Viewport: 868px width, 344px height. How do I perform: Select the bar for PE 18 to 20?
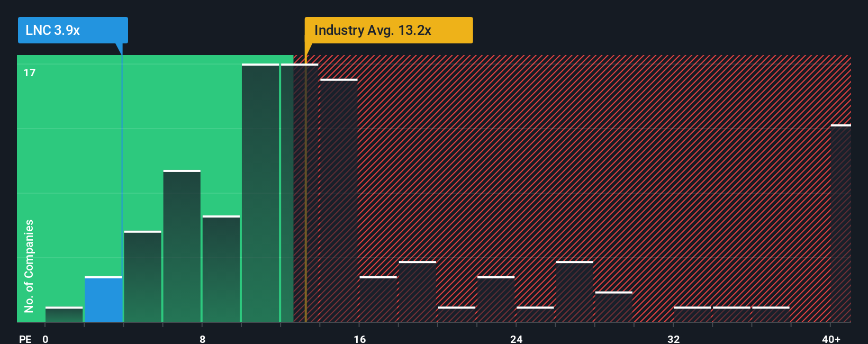pos(418,292)
